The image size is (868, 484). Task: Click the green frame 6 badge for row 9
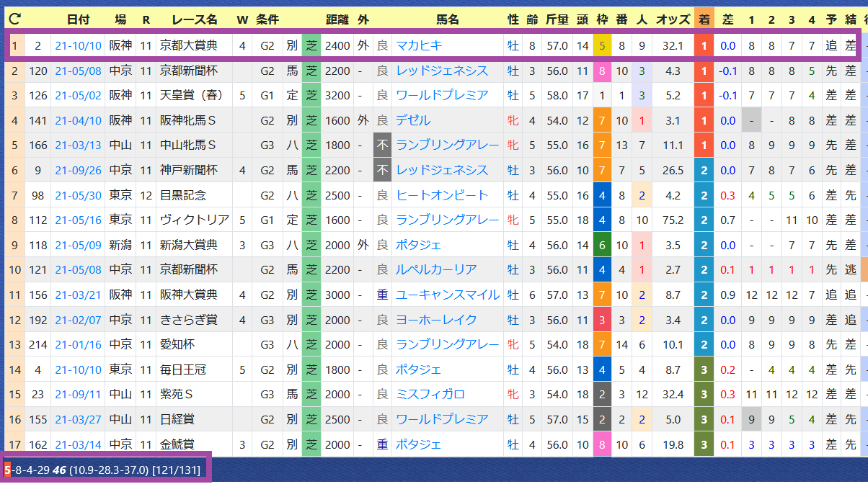(x=602, y=245)
